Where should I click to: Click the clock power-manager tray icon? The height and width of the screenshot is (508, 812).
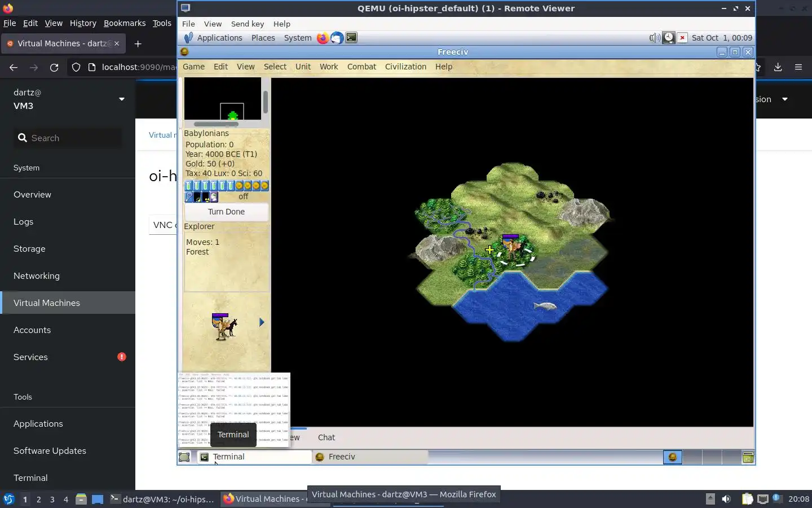pyautogui.click(x=668, y=38)
